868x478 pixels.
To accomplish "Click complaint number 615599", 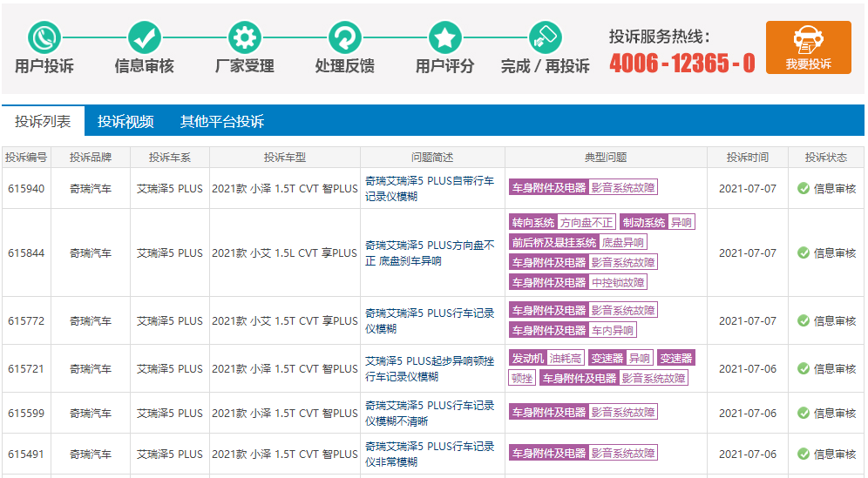I will [26, 414].
